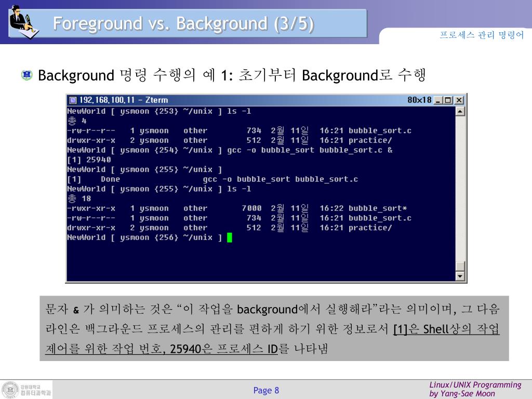Click the prompt line numbered {256}
The image size is (532, 399).
(x=144, y=237)
